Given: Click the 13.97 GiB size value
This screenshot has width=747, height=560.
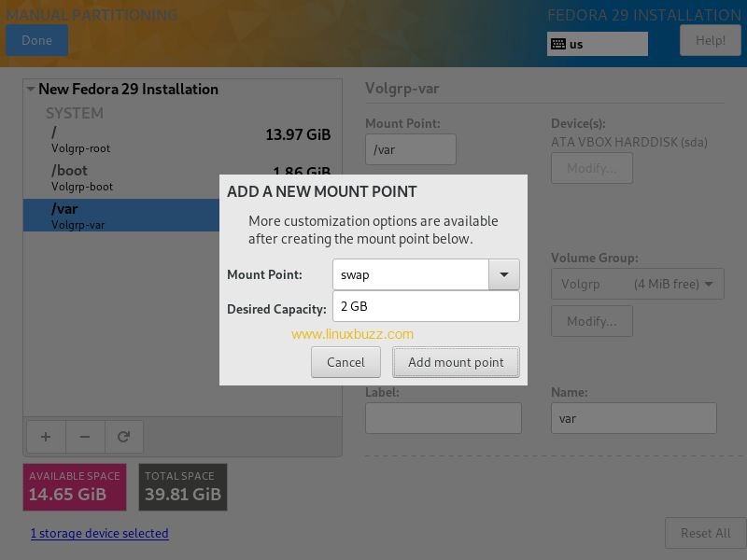Looking at the screenshot, I should [x=298, y=134].
